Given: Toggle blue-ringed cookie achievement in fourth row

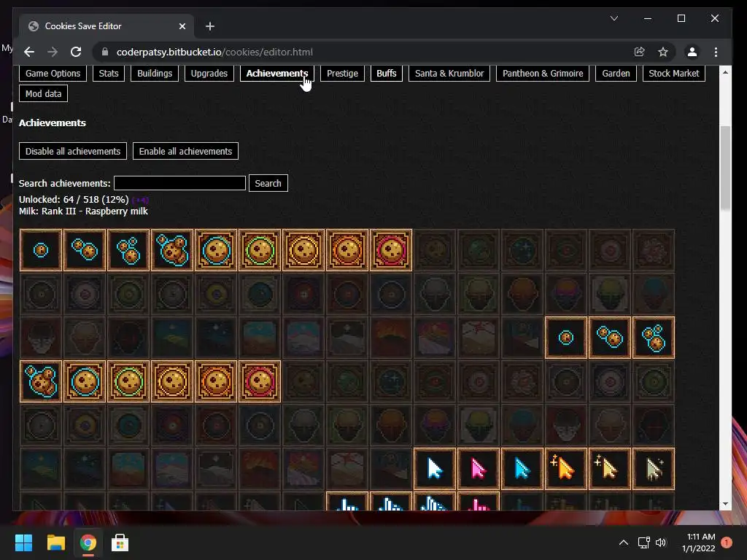Looking at the screenshot, I should 85,381.
